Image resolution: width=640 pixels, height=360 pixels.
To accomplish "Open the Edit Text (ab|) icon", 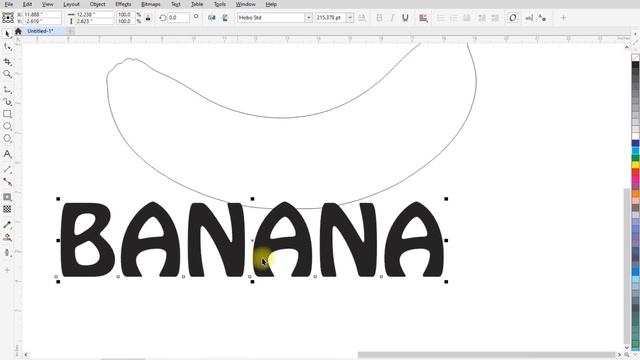I will [529, 18].
